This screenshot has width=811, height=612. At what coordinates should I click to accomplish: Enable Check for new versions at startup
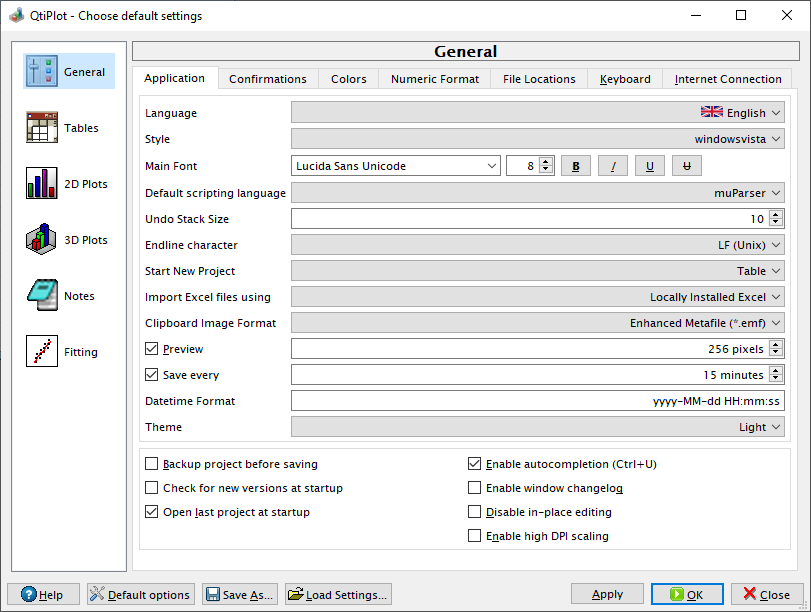[151, 488]
